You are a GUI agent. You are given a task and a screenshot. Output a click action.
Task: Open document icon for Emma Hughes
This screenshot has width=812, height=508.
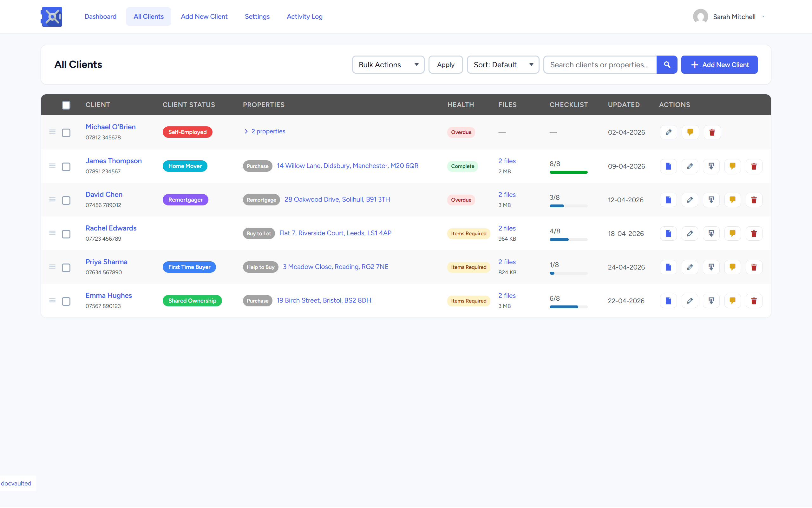(x=668, y=300)
